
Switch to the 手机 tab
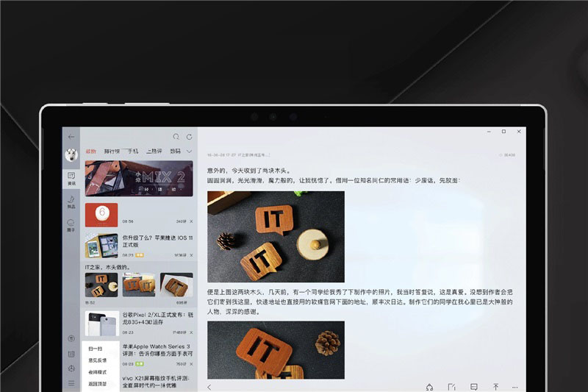tap(133, 152)
